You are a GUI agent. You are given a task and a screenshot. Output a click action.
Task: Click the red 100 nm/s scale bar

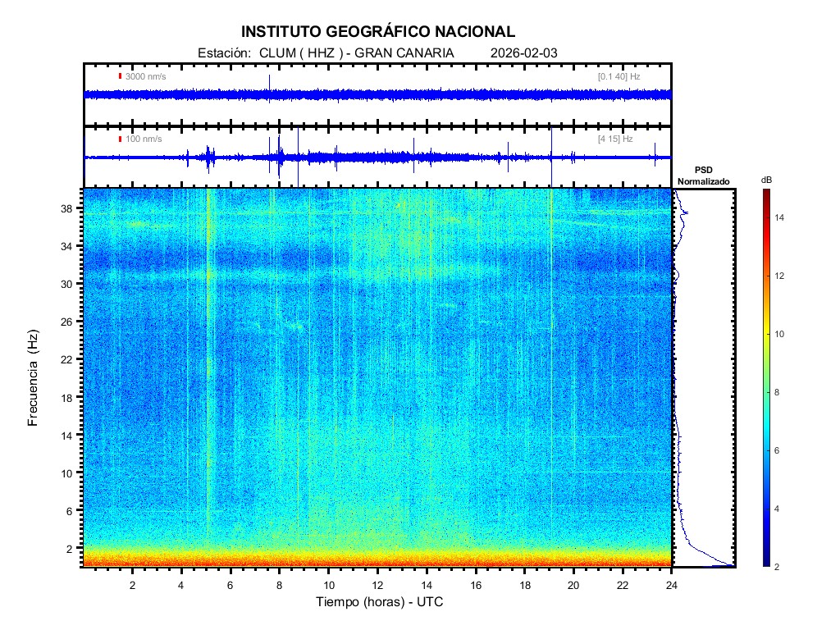[x=120, y=139]
